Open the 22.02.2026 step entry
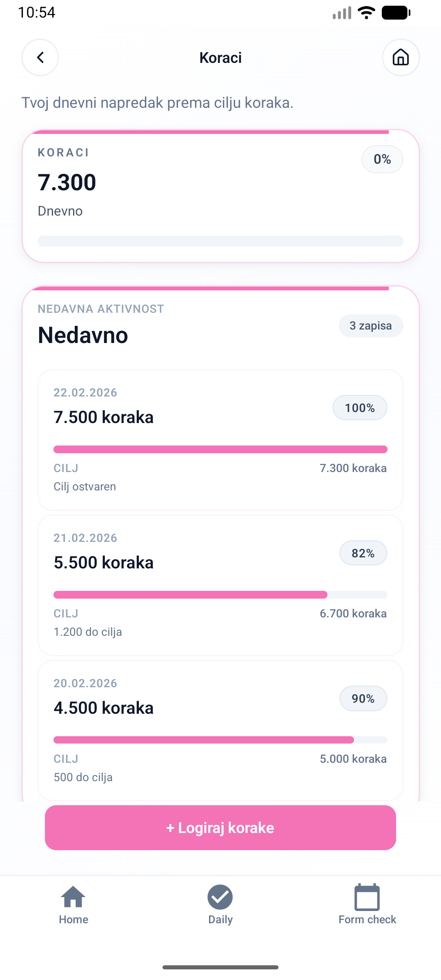441x980 pixels. click(x=220, y=439)
